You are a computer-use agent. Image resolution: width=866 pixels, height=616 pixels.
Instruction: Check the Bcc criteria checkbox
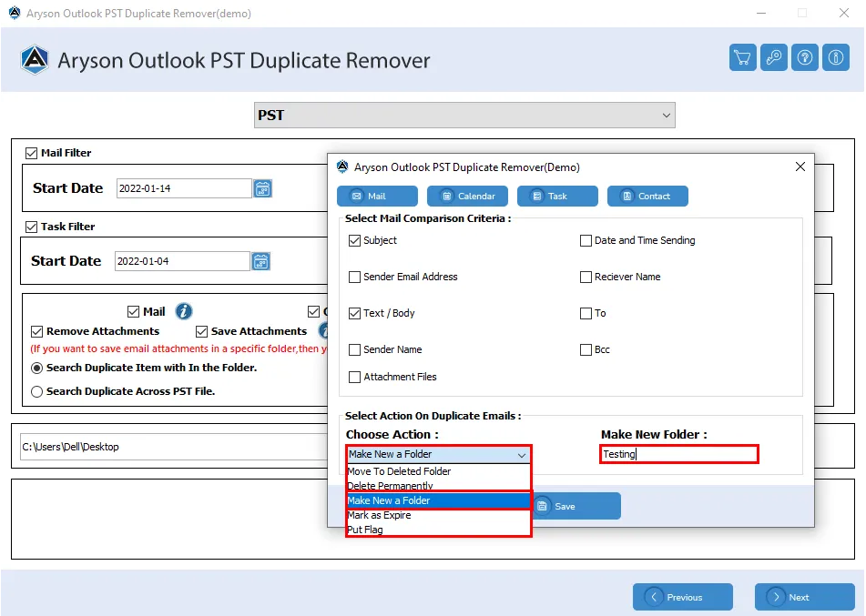pyautogui.click(x=586, y=350)
